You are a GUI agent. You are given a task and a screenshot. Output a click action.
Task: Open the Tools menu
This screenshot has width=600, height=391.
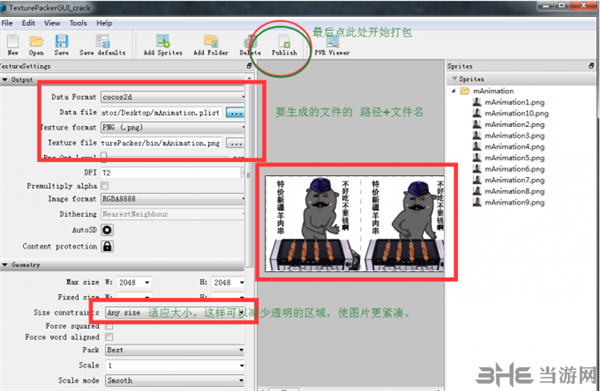click(x=78, y=23)
